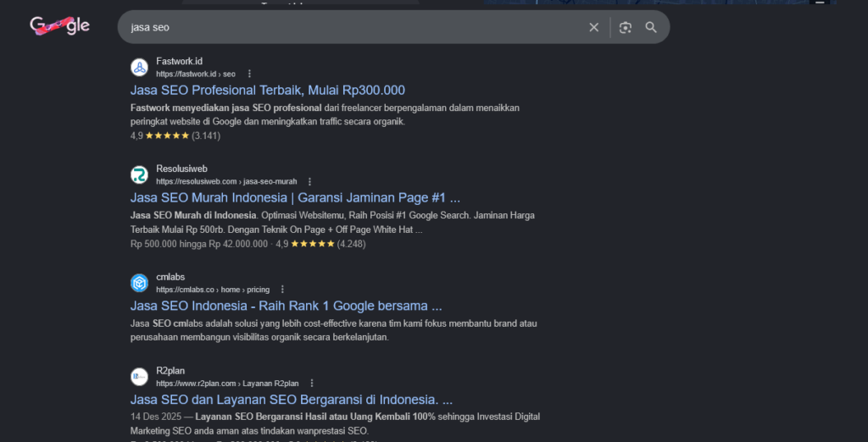
Task: Open 'Jasa SEO dan Layanan SEO Bergaransi' link
Action: tap(292, 400)
